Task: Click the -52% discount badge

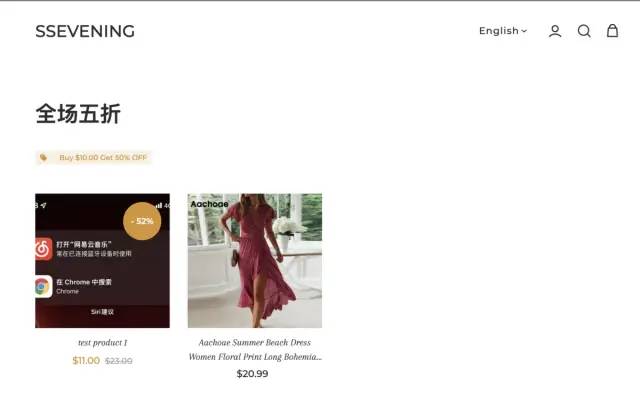Action: point(142,221)
